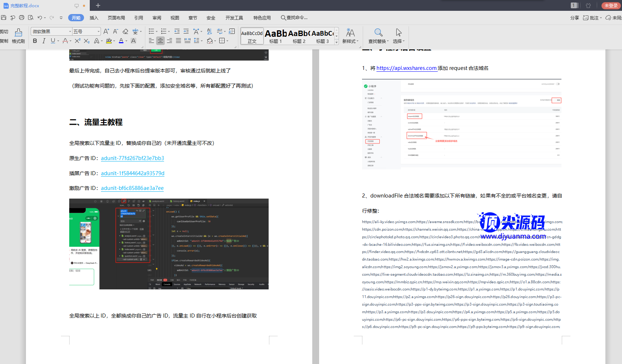Open the font name dropdown 微软雅黑
This screenshot has height=364, width=622.
point(70,32)
